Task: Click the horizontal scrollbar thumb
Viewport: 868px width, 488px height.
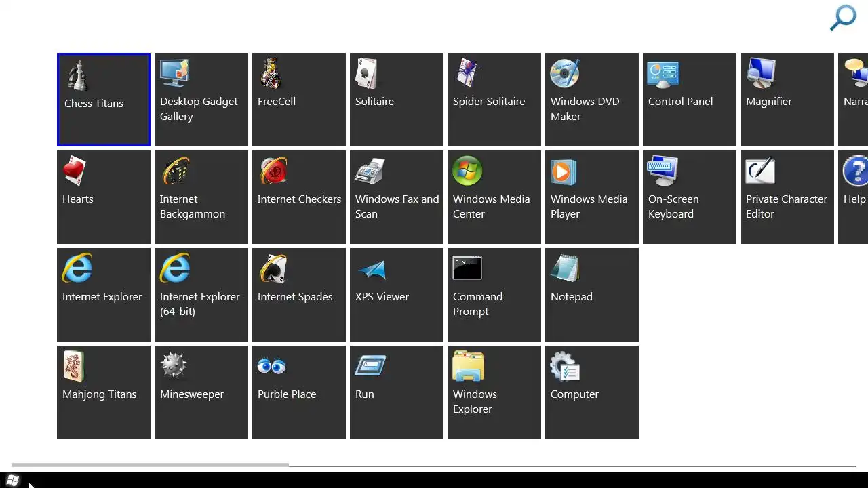Action: coord(150,465)
